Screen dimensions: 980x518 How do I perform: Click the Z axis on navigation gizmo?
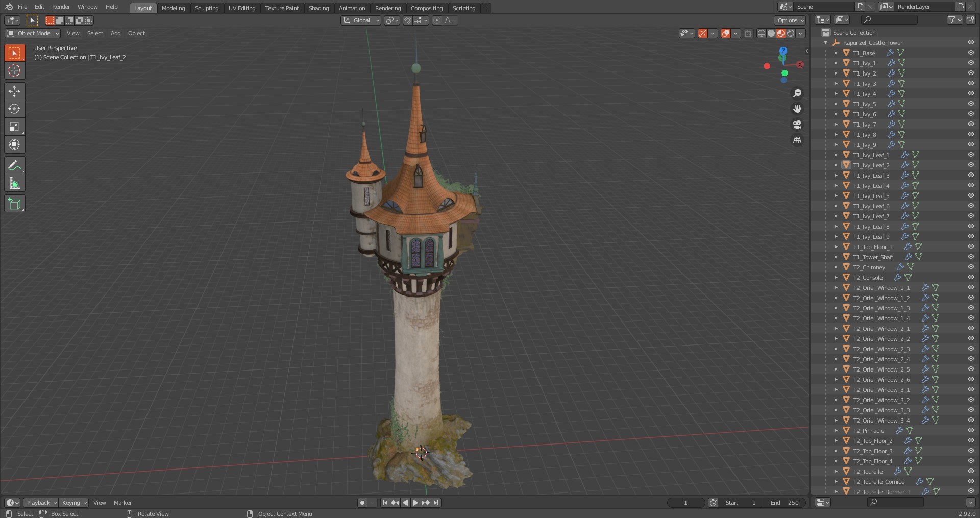(783, 51)
